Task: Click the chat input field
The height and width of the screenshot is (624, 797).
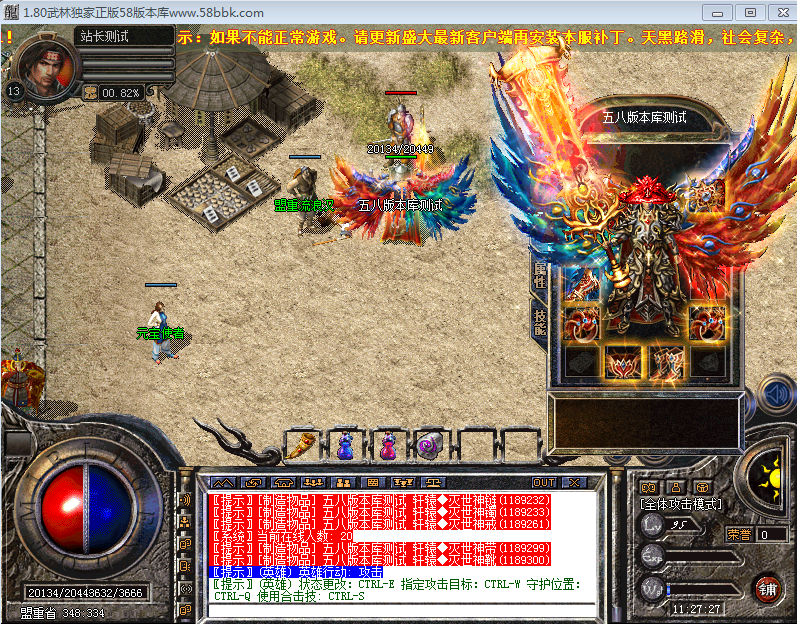Action: [x=402, y=610]
